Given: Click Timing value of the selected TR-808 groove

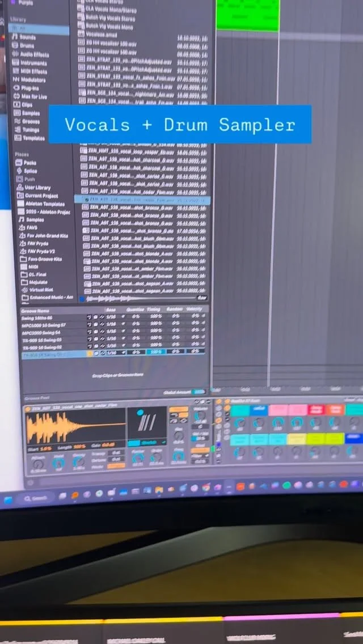Looking at the screenshot, I should coord(156,352).
